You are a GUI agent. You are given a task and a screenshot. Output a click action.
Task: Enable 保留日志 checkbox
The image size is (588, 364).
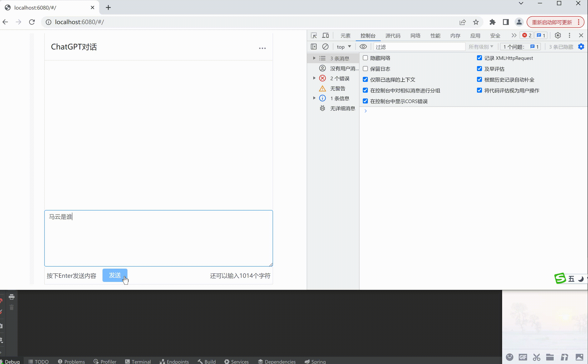[365, 69]
